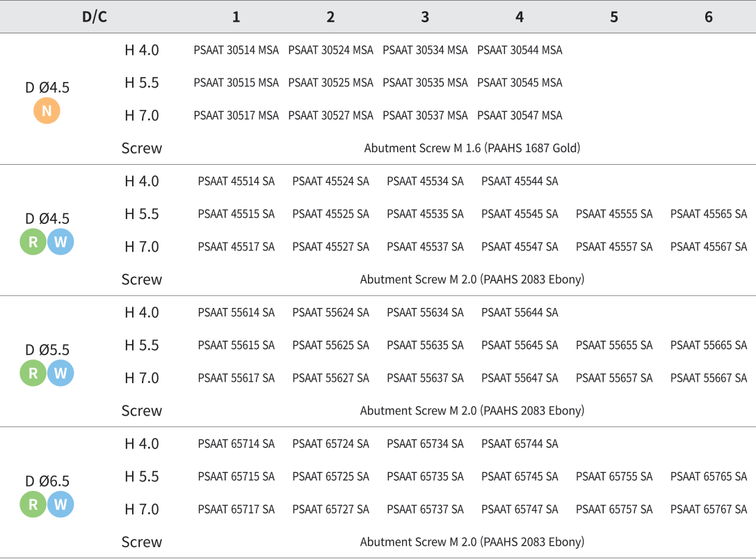Screen dimensions: 756x559
Task: Click the H 7.0 label in D Ø6.5 section
Action: pyautogui.click(x=142, y=510)
